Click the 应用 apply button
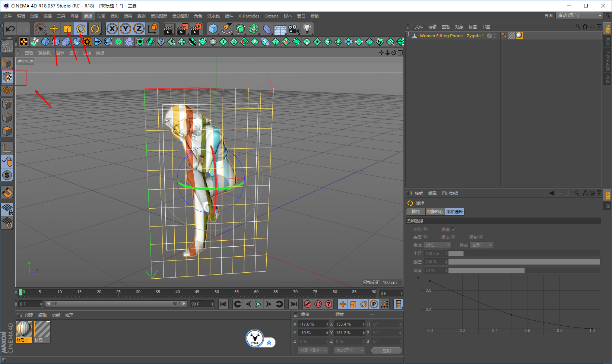This screenshot has width=612, height=364. pos(386,351)
